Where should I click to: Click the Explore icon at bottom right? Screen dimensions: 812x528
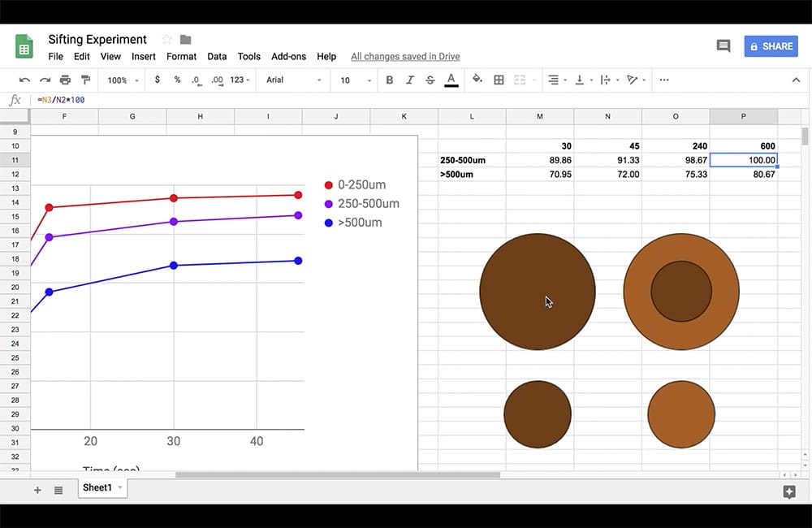(x=788, y=491)
